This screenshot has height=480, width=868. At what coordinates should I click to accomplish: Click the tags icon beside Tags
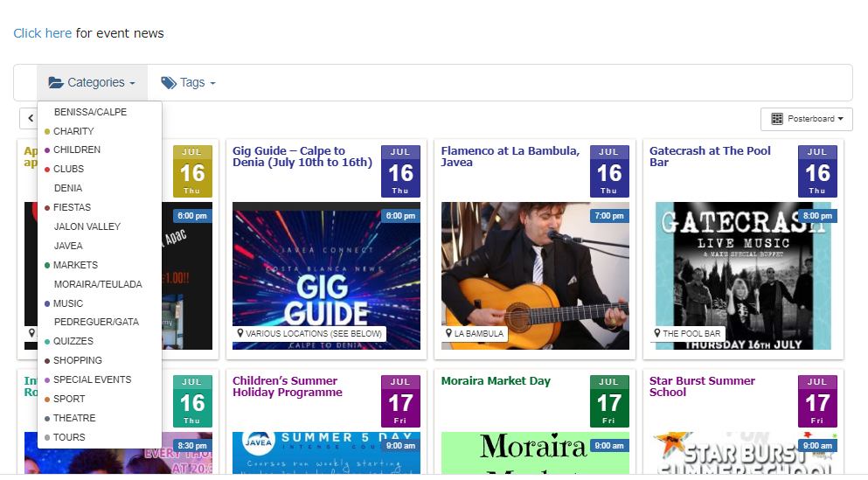click(169, 83)
